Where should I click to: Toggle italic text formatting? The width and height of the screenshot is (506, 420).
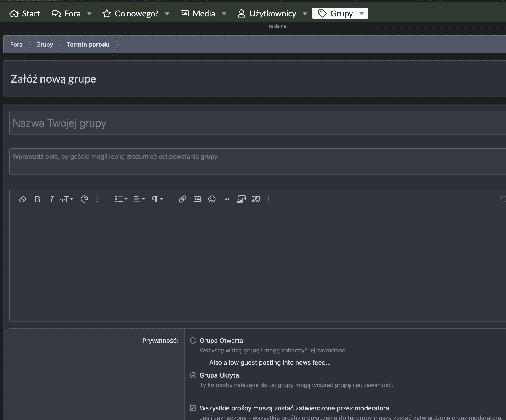pyautogui.click(x=51, y=199)
